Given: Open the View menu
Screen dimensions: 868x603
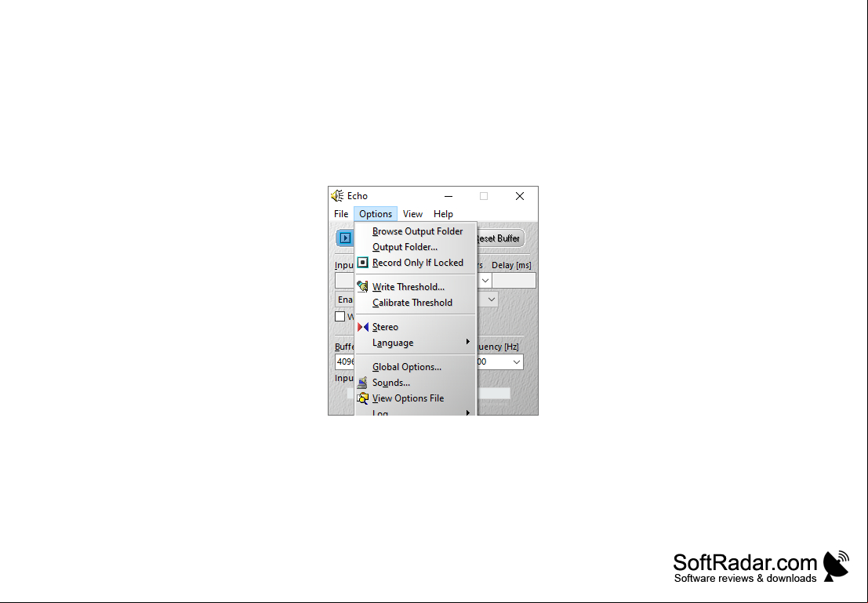Looking at the screenshot, I should tap(412, 214).
